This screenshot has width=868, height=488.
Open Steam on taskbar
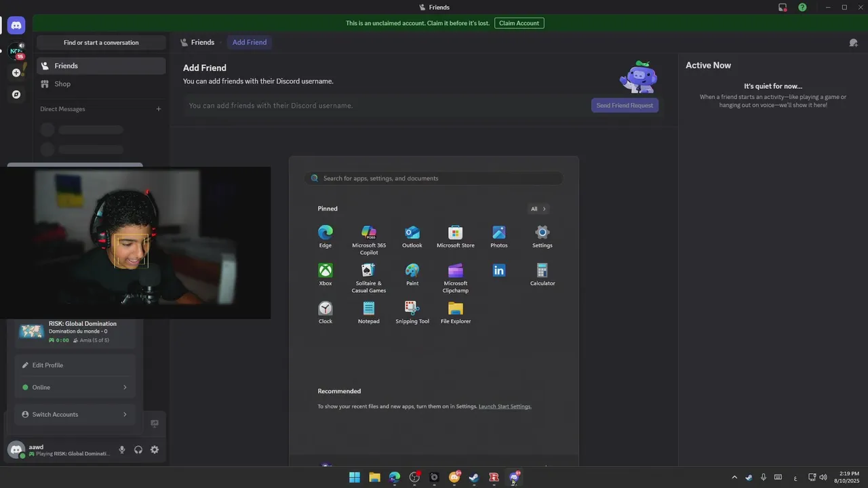[x=474, y=478]
